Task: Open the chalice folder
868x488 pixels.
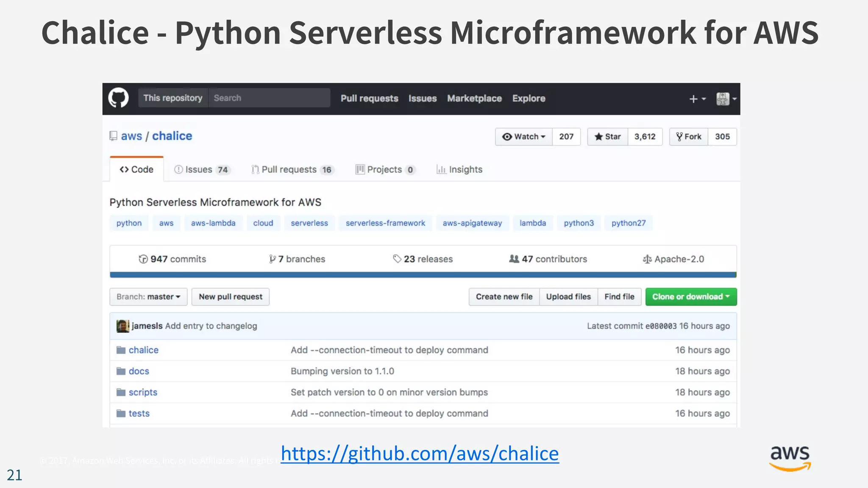Action: tap(144, 350)
